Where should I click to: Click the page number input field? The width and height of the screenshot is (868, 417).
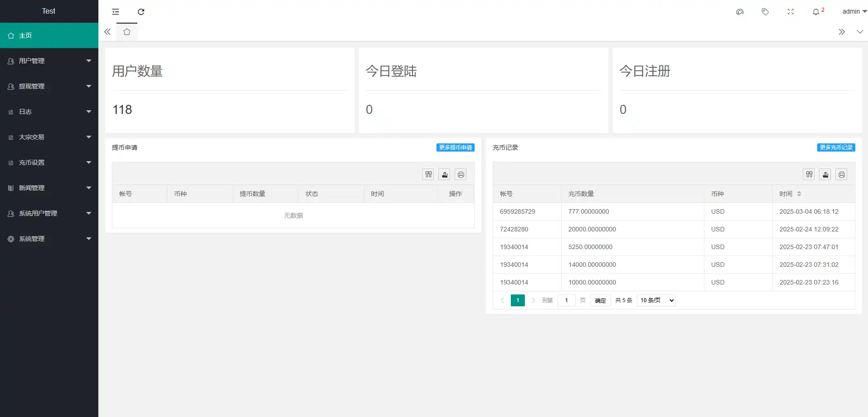click(x=566, y=300)
